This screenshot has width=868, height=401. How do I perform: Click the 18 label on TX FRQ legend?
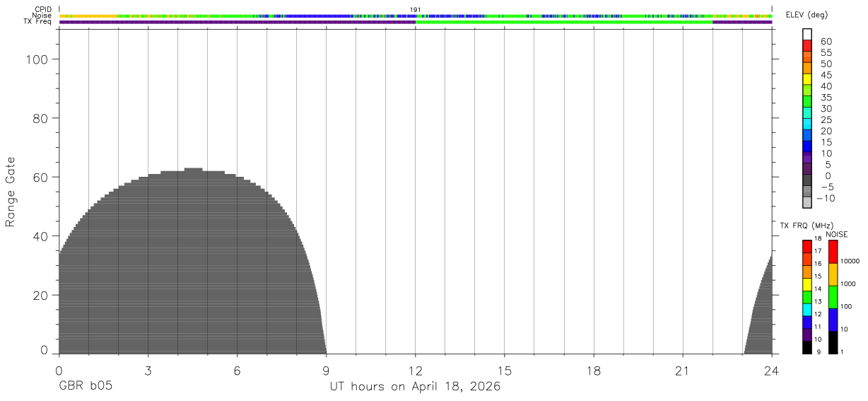point(817,238)
